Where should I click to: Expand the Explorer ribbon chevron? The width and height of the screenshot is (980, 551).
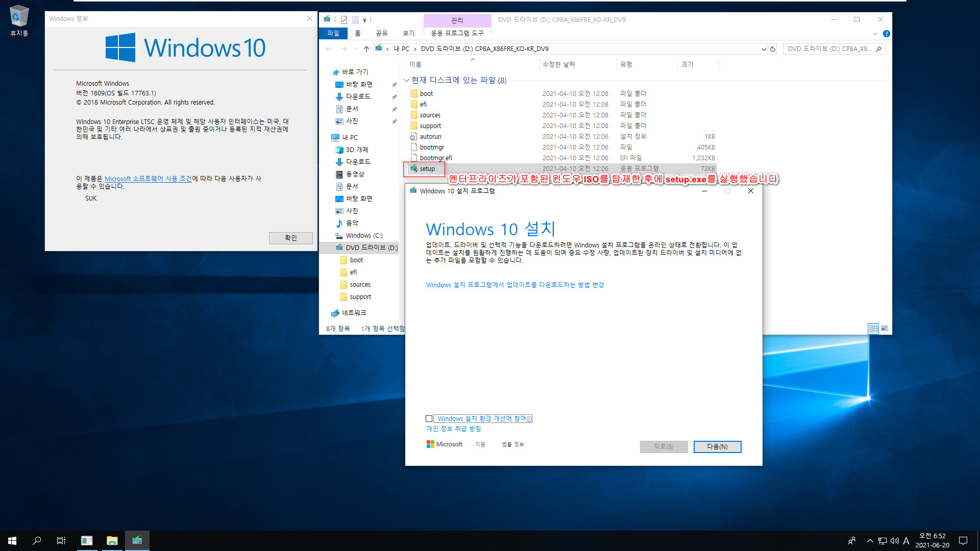[x=875, y=34]
